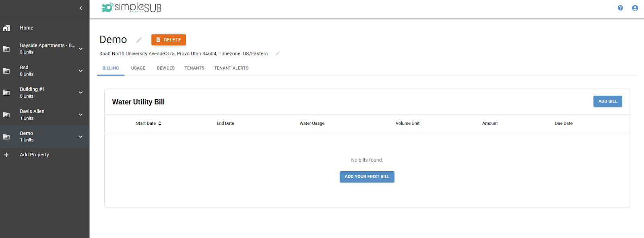Sort the table by Start Date arrows
The height and width of the screenshot is (238, 644).
click(x=160, y=123)
